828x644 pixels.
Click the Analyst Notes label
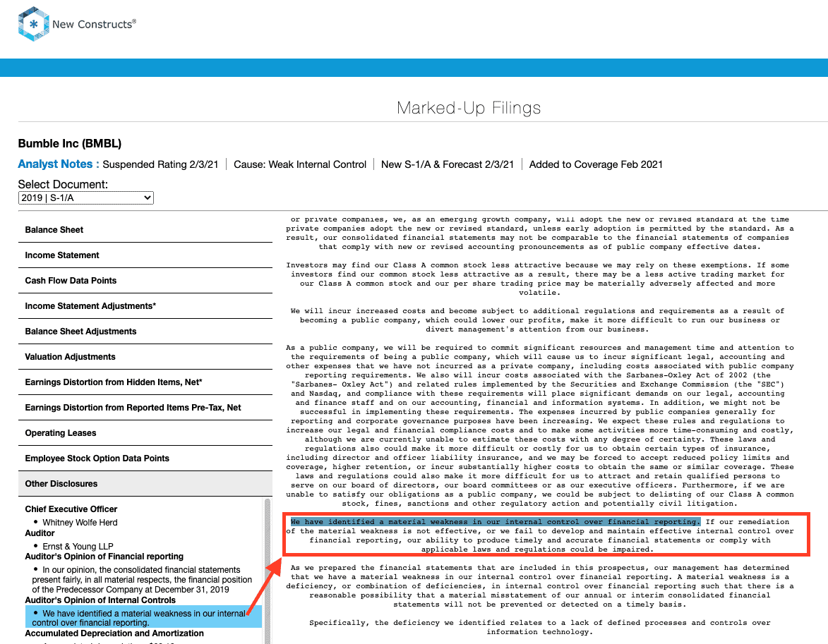[x=59, y=164]
